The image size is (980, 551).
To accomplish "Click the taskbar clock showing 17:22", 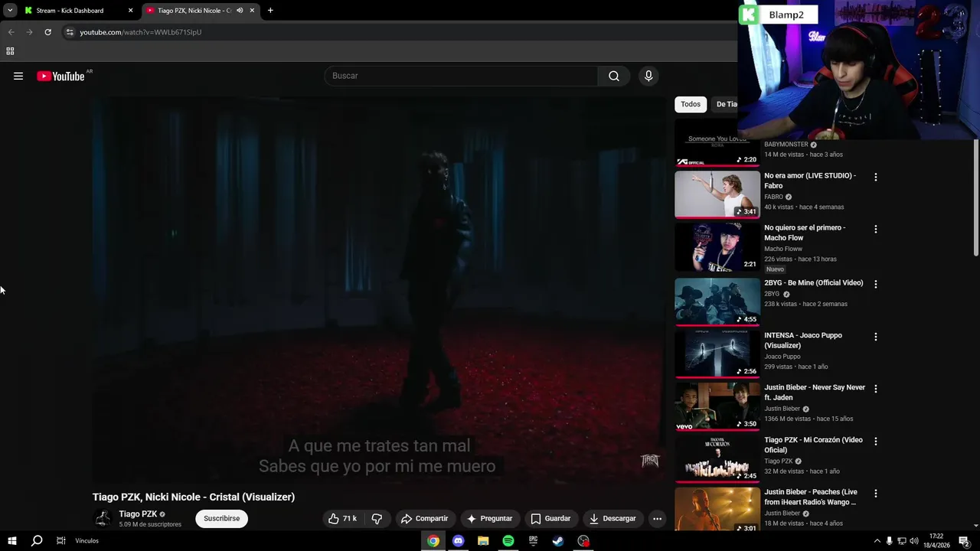I will pos(936,541).
